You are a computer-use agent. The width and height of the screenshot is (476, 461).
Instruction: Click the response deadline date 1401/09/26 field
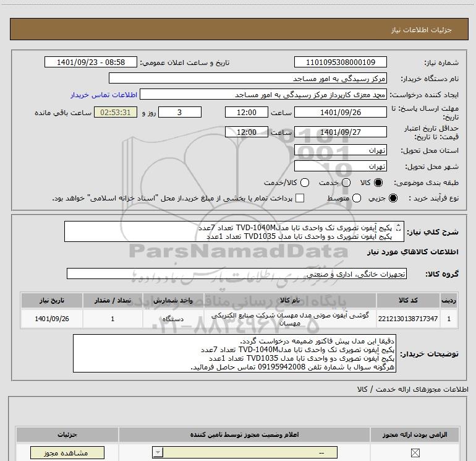click(x=340, y=113)
